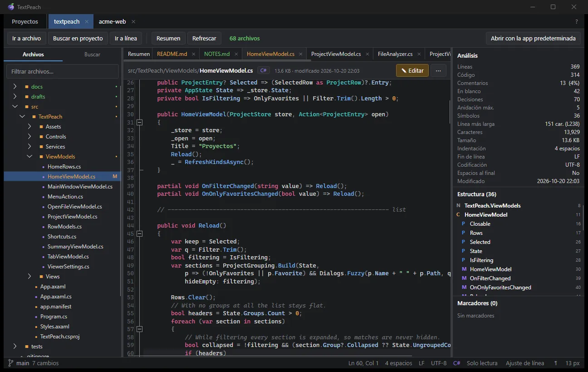Image resolution: width=588 pixels, height=372 pixels.
Task: Toggle Solo lectura mode in status bar
Action: [482, 363]
